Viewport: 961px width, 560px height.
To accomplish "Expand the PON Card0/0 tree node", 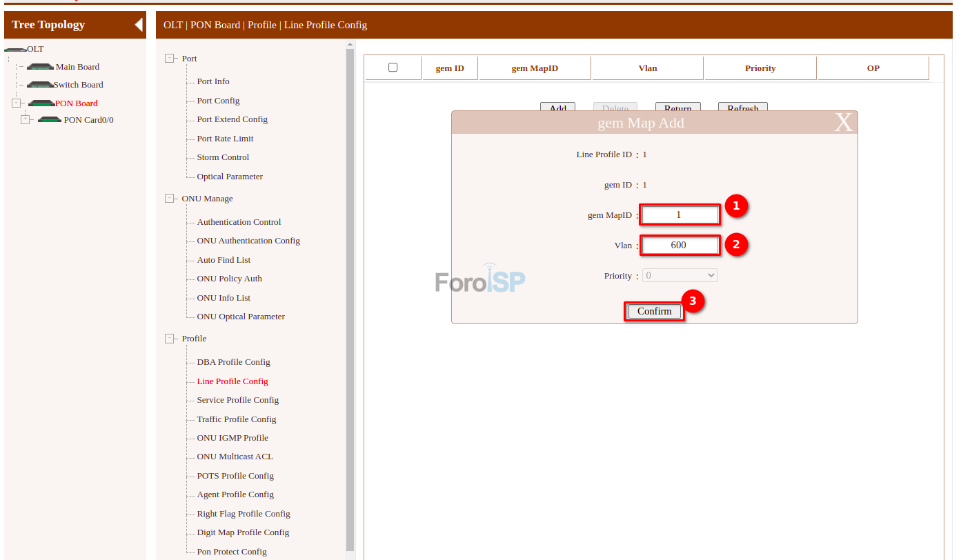I will pos(26,119).
